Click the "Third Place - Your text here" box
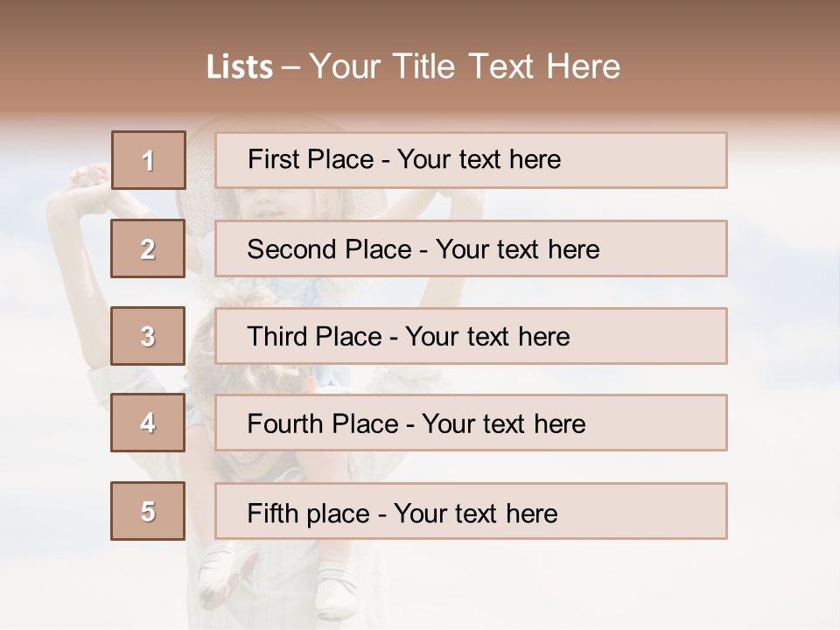 tap(471, 336)
